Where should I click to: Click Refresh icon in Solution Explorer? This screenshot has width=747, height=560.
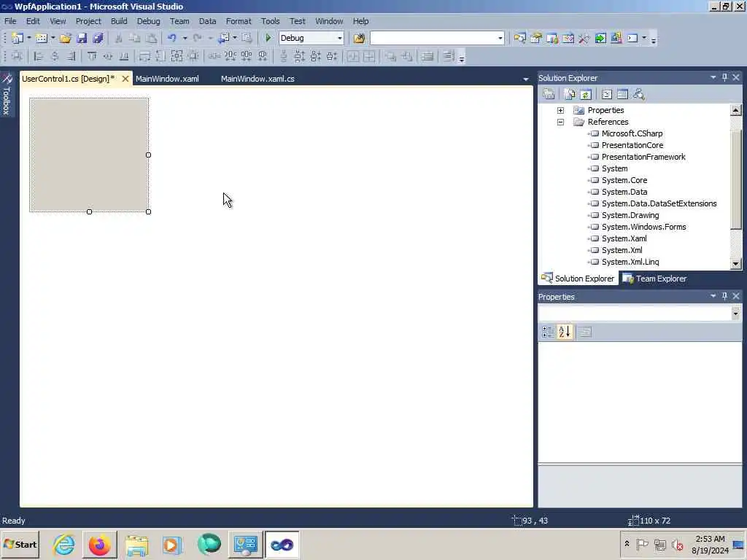[586, 94]
